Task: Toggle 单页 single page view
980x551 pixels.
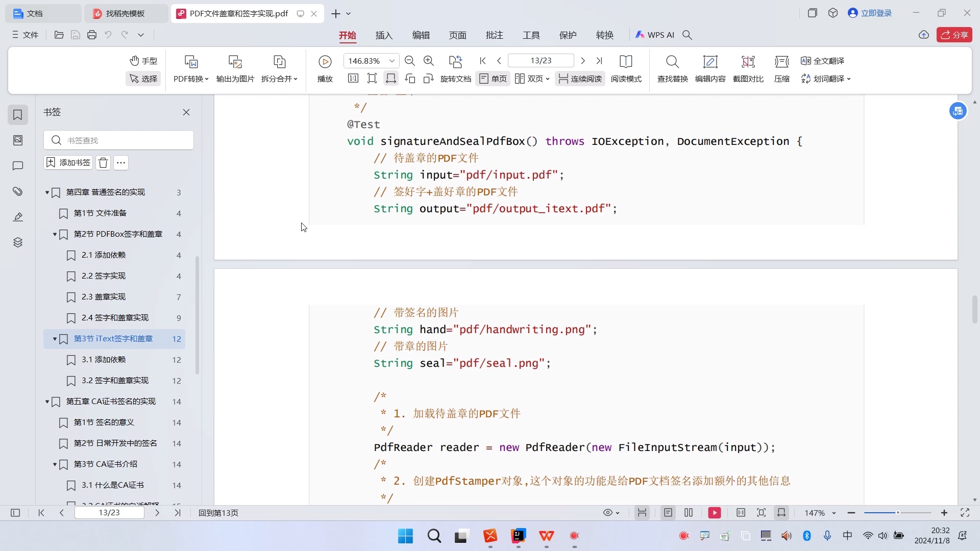Action: tap(493, 79)
